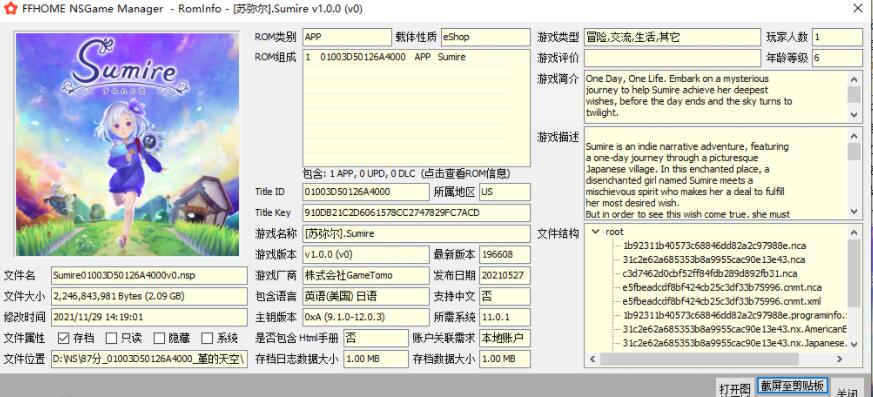
Task: Select ROM组成 row 01003D50126A4000 APP Sumire
Action: click(x=416, y=57)
